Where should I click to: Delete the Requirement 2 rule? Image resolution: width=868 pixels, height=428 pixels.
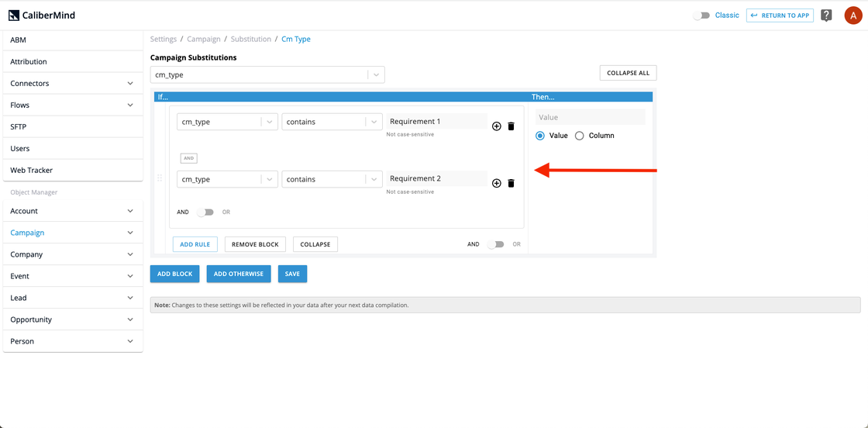pyautogui.click(x=511, y=183)
